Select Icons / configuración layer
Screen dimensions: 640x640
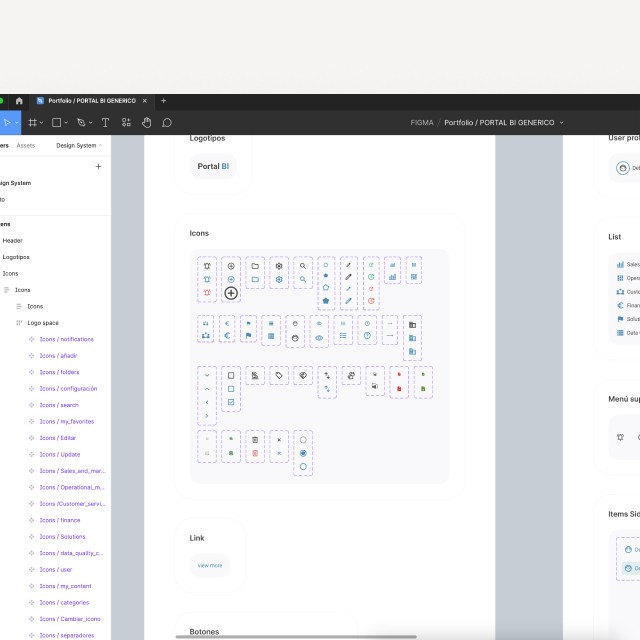[68, 389]
